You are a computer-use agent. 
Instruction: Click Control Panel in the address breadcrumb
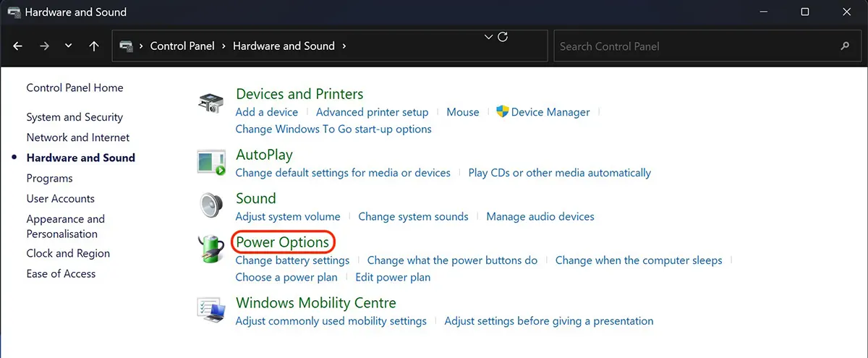[182, 46]
